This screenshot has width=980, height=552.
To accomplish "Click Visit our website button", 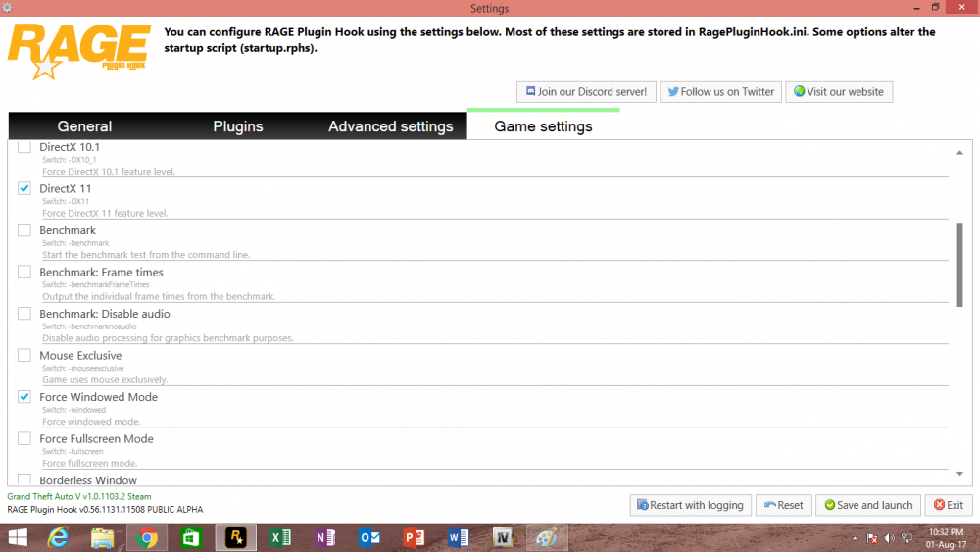I will coord(839,92).
